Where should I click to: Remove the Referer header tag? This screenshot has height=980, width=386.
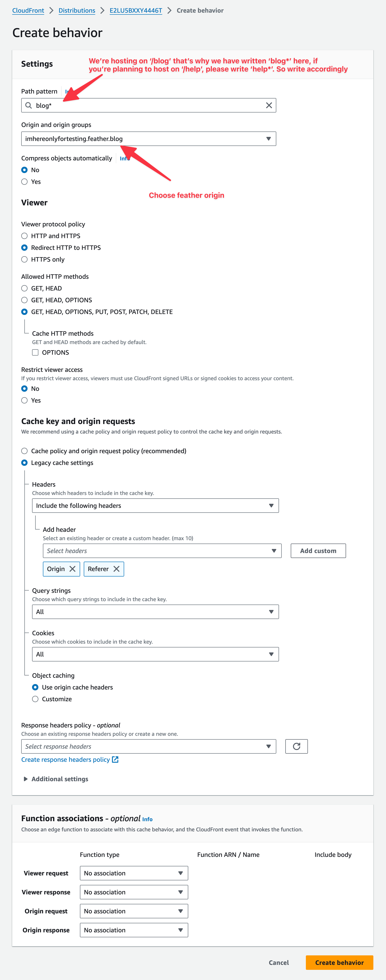tap(117, 569)
